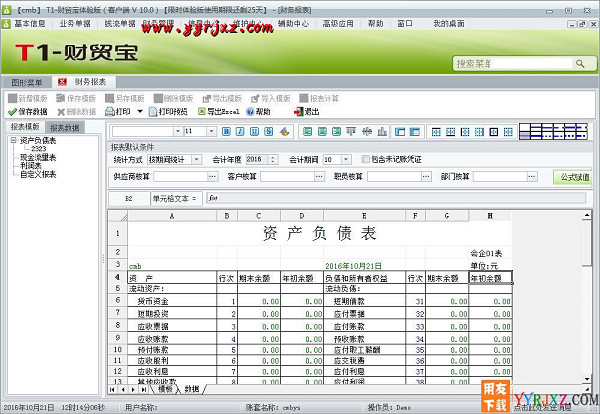Screen dimensions: 600x414
Task: Open the font size dropdown
Action: coord(211,131)
